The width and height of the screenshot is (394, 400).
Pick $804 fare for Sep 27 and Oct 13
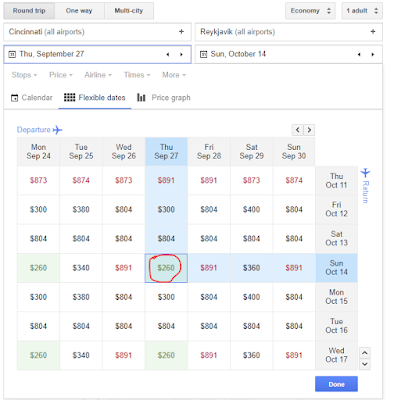click(166, 239)
